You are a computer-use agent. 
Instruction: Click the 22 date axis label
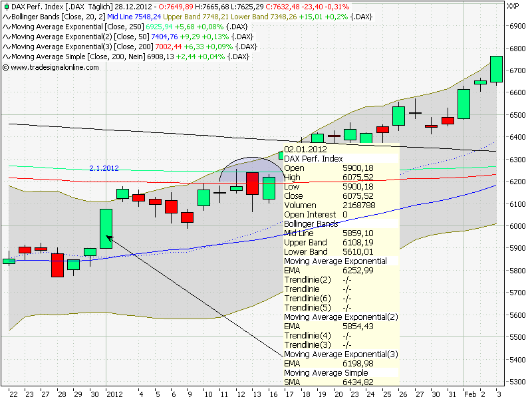tap(13, 394)
